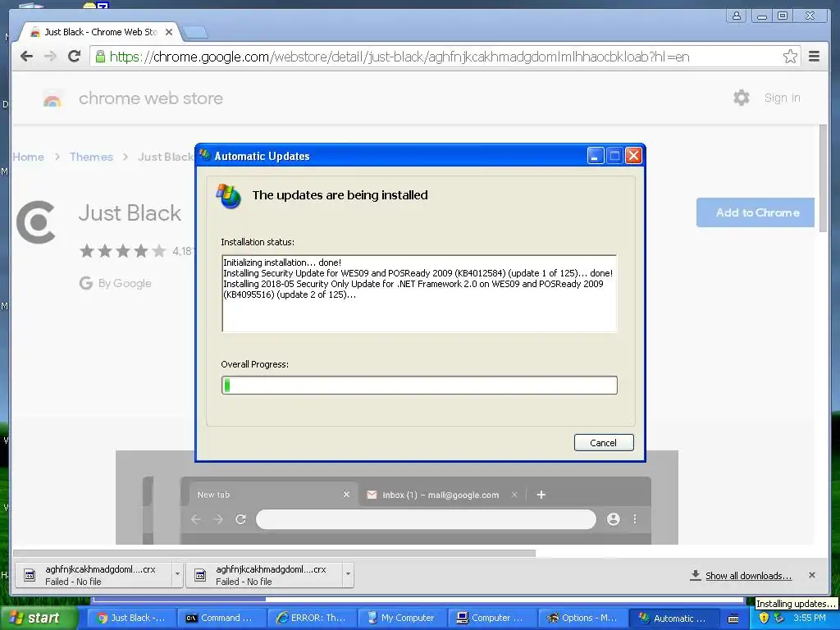This screenshot has height=630, width=840.
Task: Click Add to Chrome button
Action: [x=756, y=212]
